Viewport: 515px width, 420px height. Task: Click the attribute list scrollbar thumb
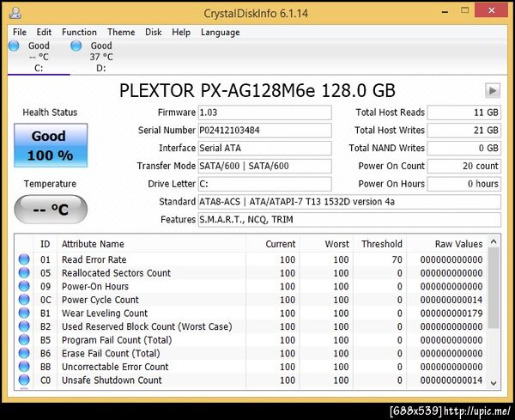[494, 288]
